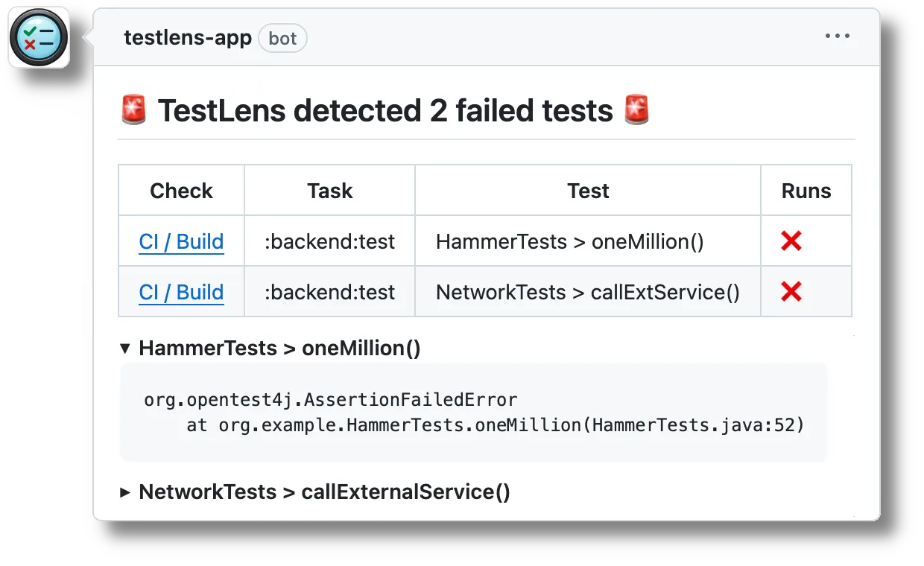Click the red X icon for oneMillion test
The image size is (924, 566).
click(x=790, y=240)
